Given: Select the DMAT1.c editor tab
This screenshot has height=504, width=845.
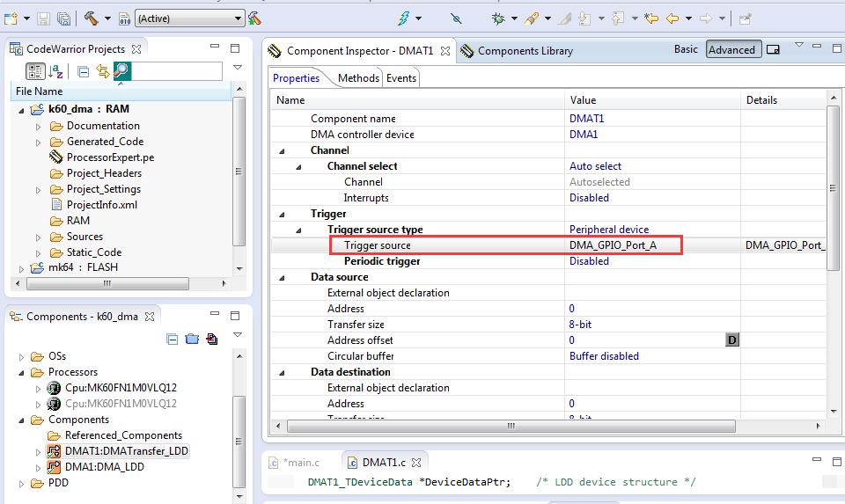Looking at the screenshot, I should pos(384,463).
